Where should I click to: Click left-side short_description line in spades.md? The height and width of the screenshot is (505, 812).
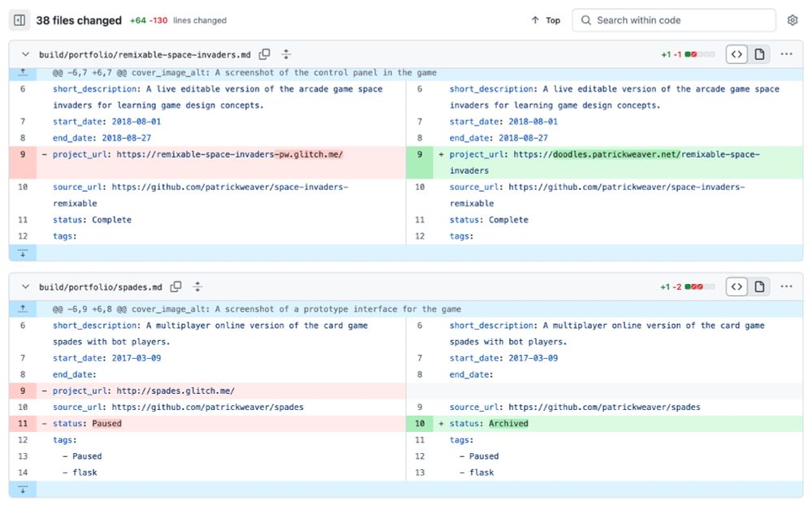tap(210, 334)
